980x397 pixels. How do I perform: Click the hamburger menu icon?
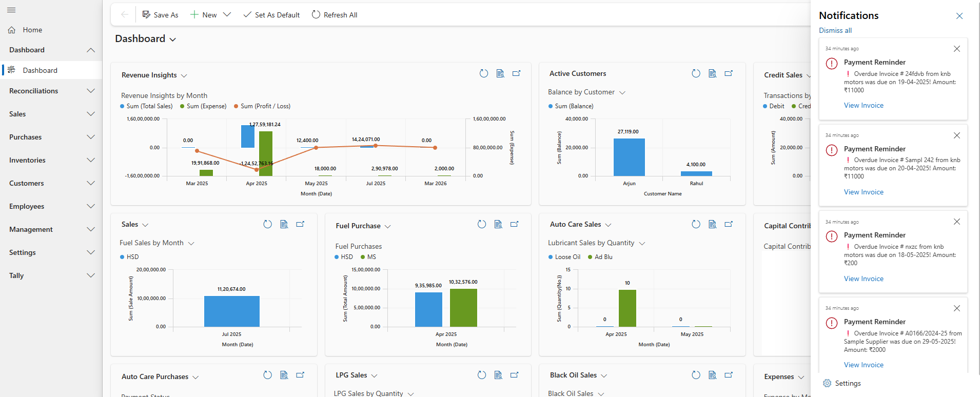11,10
